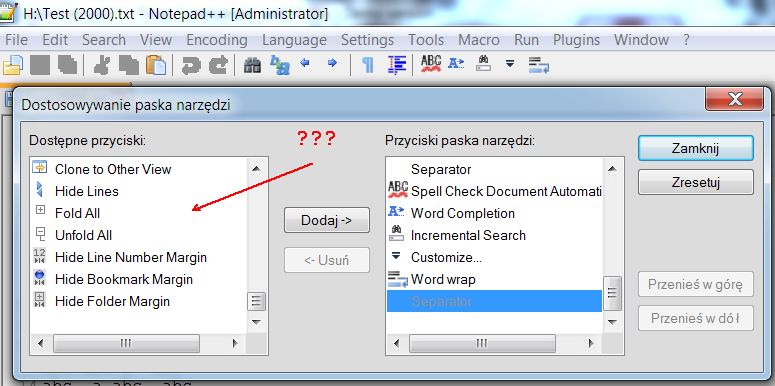The image size is (775, 386).
Task: Click right arrow of available buttons horizontal scrollbar
Action: click(x=235, y=343)
